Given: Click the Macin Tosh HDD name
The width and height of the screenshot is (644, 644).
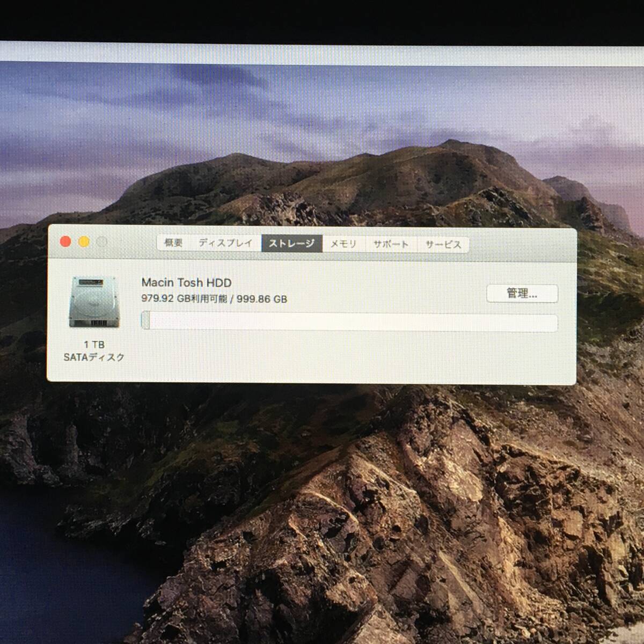Looking at the screenshot, I should 187,282.
